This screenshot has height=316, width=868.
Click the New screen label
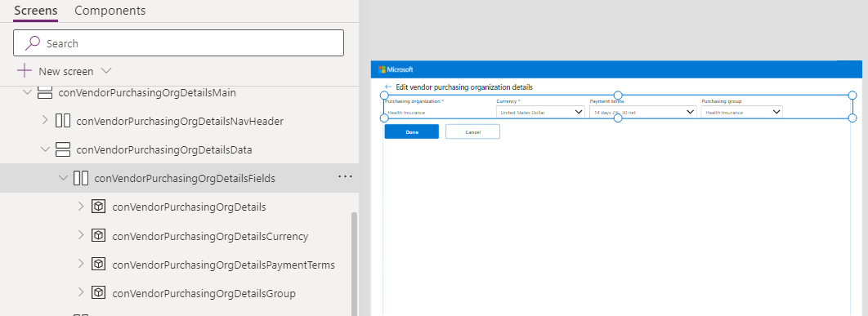66,71
